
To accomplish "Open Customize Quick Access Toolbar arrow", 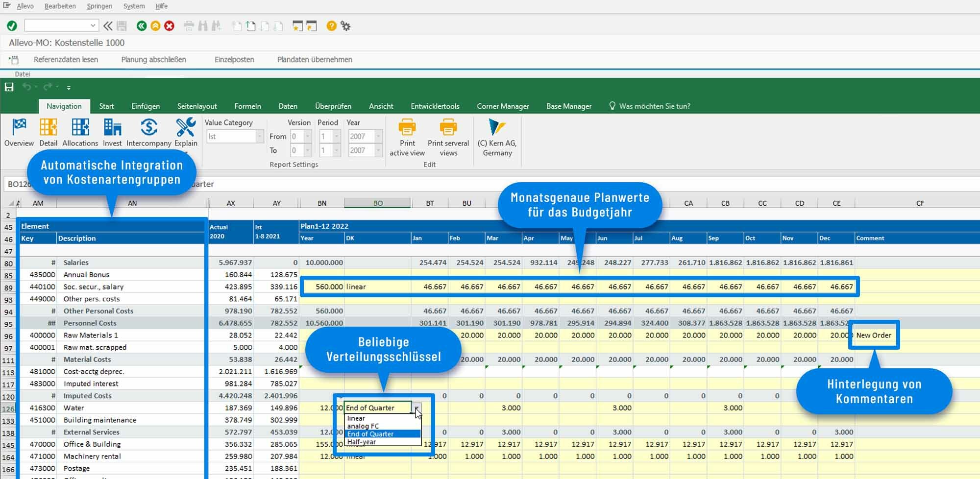I will (69, 88).
